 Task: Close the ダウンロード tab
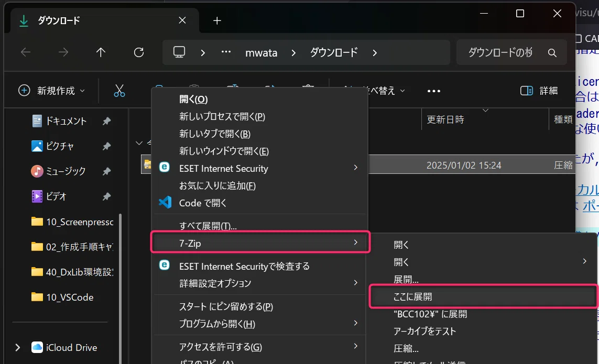click(182, 20)
